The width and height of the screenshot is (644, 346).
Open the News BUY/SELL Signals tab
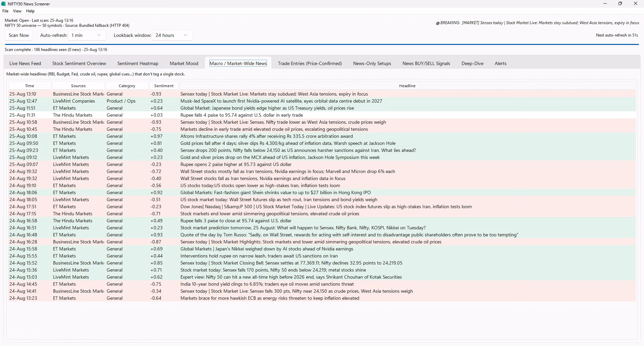[426, 63]
